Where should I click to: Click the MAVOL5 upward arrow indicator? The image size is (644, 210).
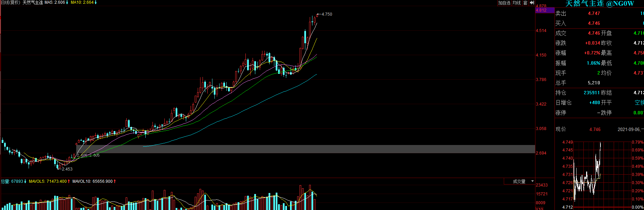tap(69, 181)
